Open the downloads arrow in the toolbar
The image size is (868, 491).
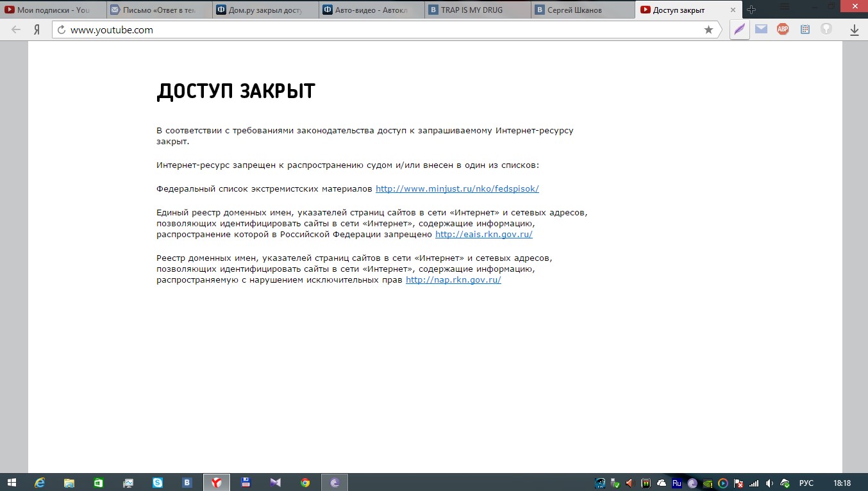[x=854, y=29]
